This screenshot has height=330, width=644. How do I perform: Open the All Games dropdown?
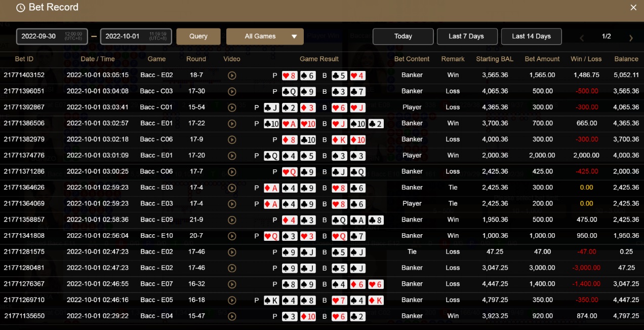(x=265, y=36)
